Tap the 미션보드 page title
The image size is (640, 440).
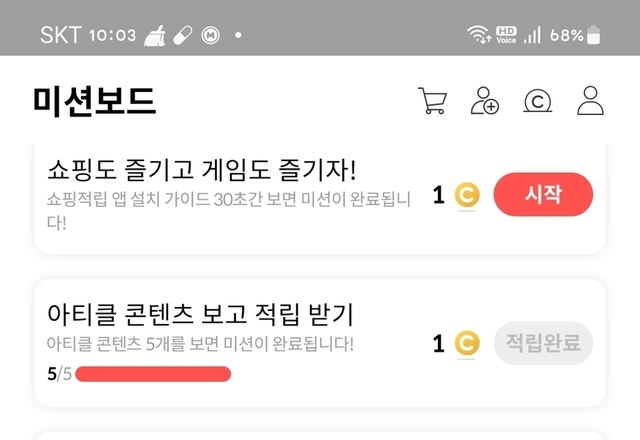click(95, 101)
